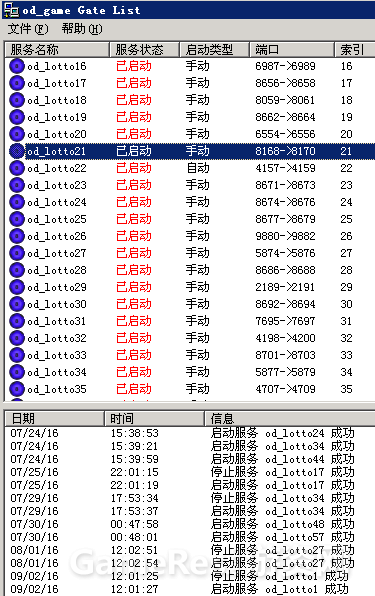Click log message 停止服务 od_lotto17 成功
Screen dimensions: 375x596
283,472
